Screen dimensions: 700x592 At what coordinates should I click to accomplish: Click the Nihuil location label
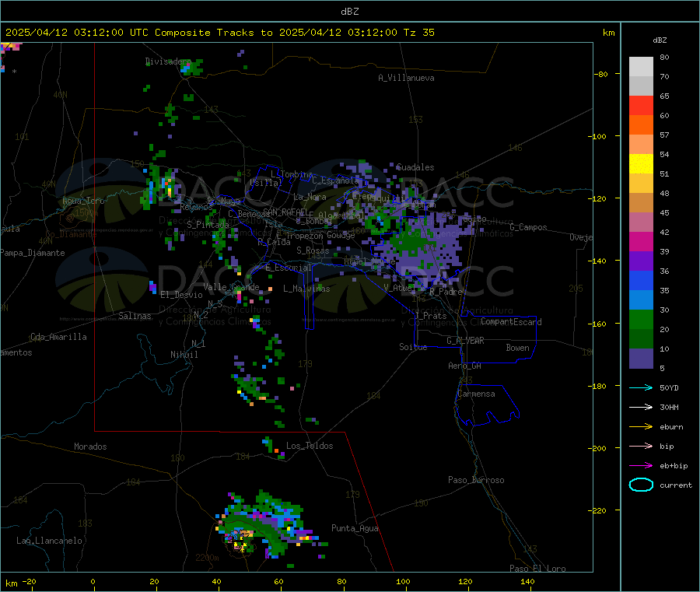[184, 355]
